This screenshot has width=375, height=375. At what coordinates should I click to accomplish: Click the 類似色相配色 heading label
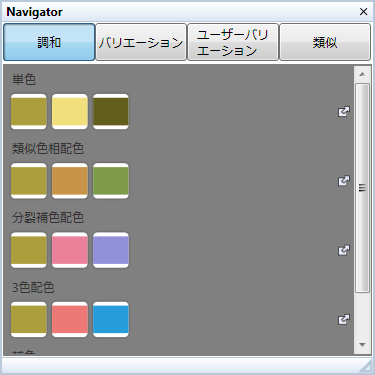48,148
